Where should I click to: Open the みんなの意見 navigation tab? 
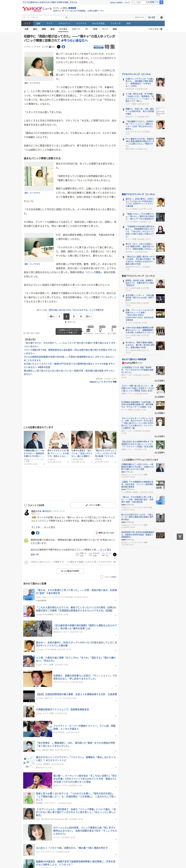(x=98, y=24)
